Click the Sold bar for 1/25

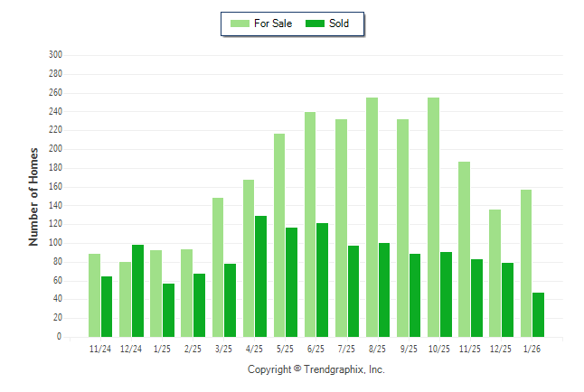pos(168,310)
